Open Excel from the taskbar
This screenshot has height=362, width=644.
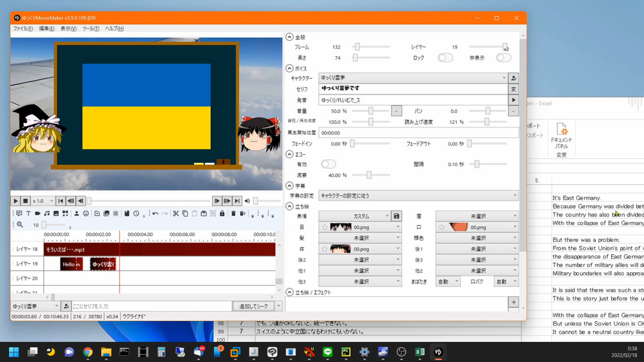(x=420, y=352)
